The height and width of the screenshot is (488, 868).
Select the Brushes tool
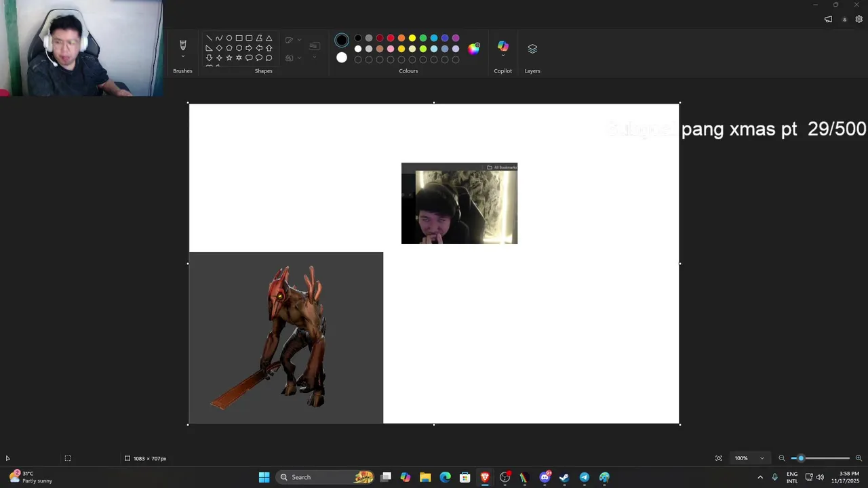click(182, 45)
